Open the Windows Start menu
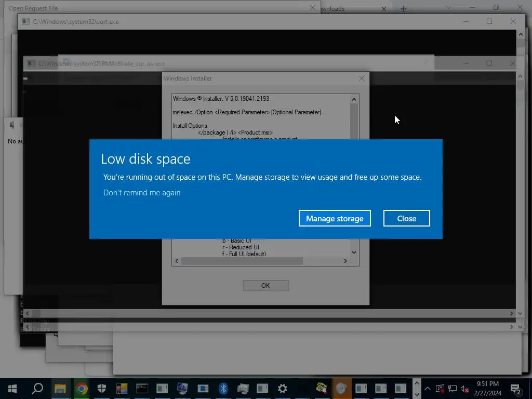The image size is (532, 399). (12, 389)
